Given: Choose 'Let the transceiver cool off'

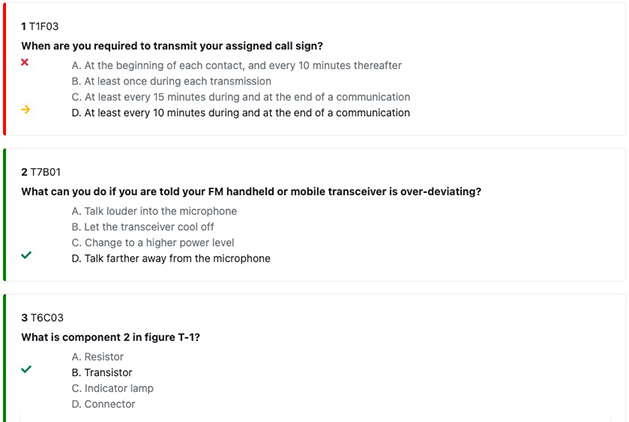Looking at the screenshot, I should 143,227.
